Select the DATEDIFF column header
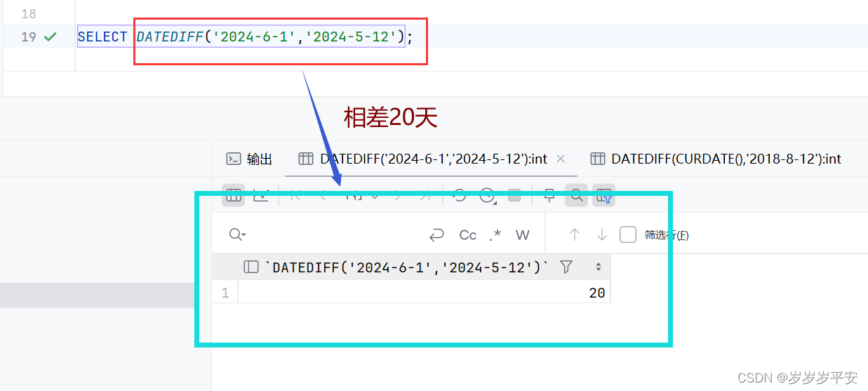The image size is (868, 391). pyautogui.click(x=425, y=267)
